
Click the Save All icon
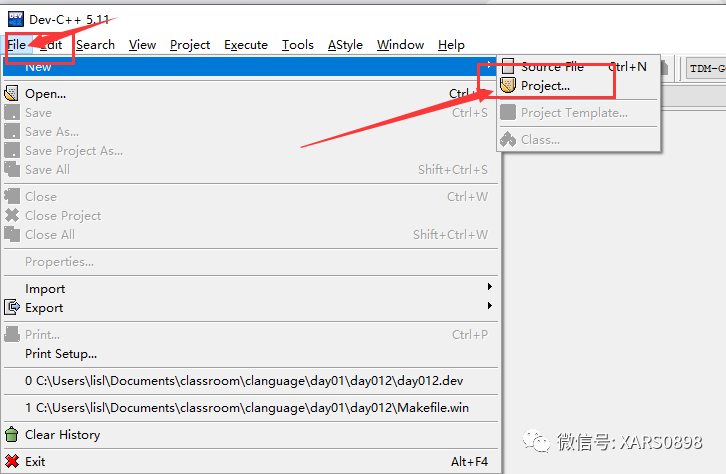coord(12,169)
